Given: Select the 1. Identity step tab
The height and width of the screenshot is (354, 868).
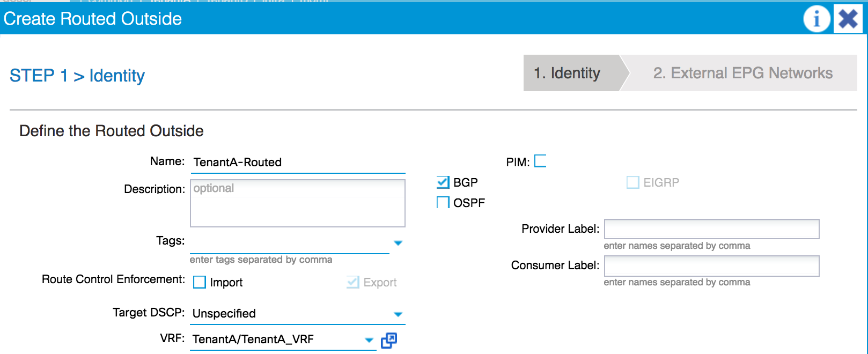Looking at the screenshot, I should tap(572, 73).
